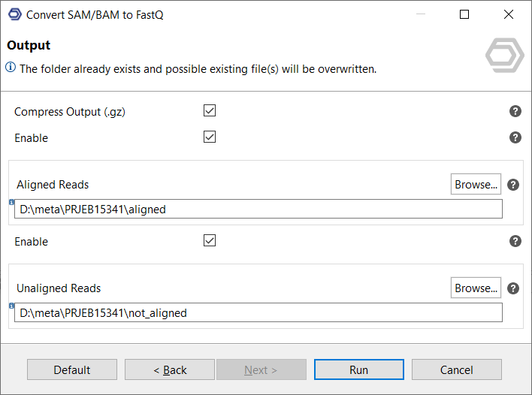This screenshot has width=532, height=395.
Task: Browse for the Unaligned Reads folder
Action: click(x=476, y=288)
